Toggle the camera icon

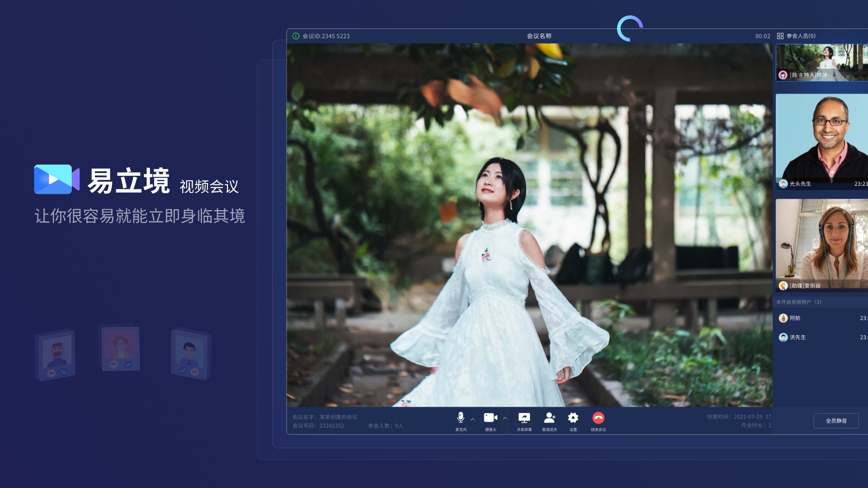point(491,418)
